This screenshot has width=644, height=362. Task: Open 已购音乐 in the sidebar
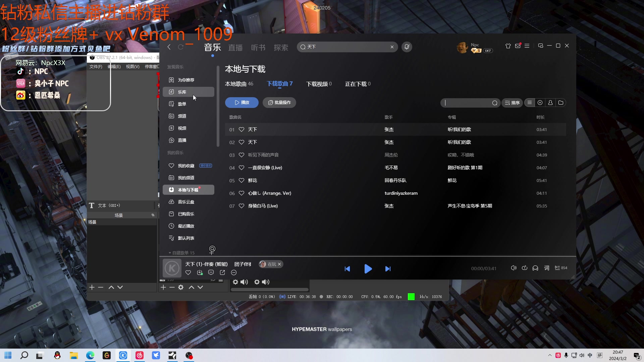pyautogui.click(x=189, y=214)
